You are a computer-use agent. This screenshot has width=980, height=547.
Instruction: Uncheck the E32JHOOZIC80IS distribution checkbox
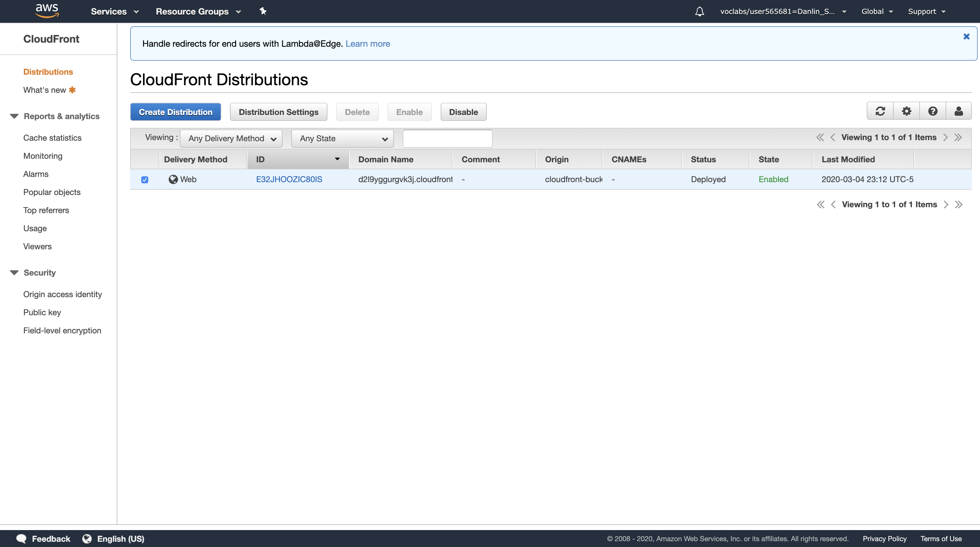(144, 180)
